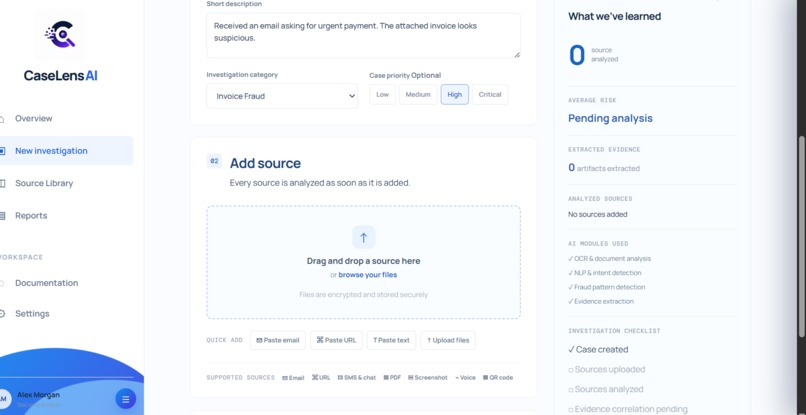Click the Screenshot supported source icon
806x415 pixels.
411,378
